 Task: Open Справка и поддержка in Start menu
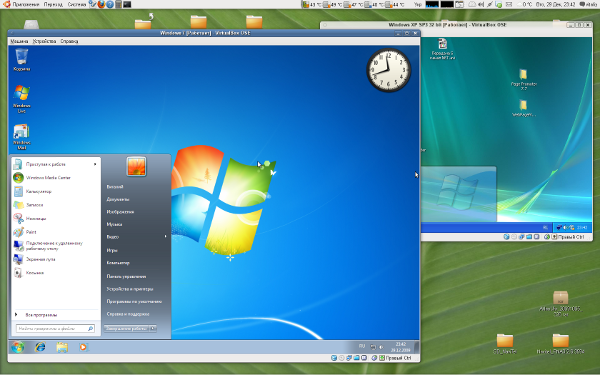click(x=128, y=314)
